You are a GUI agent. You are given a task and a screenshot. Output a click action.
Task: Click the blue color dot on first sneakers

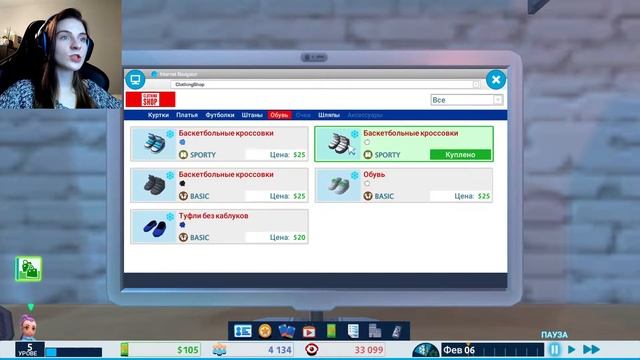[182, 142]
